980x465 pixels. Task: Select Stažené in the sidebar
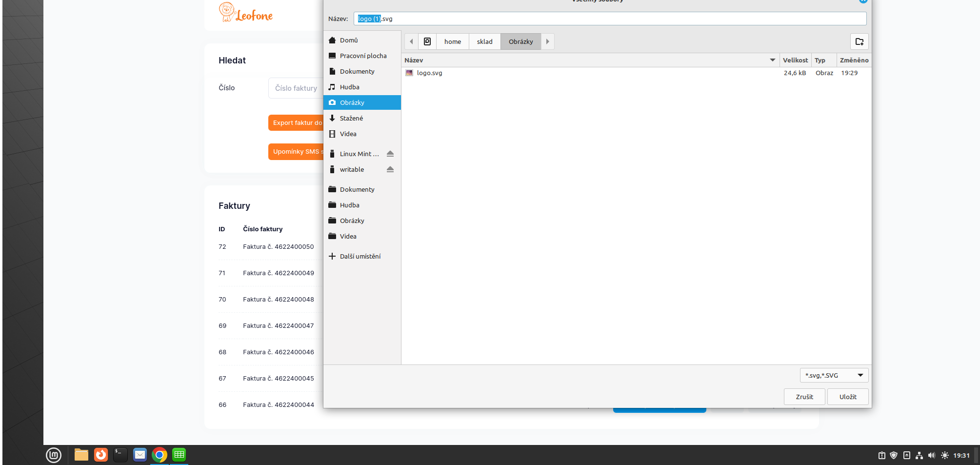pos(351,118)
